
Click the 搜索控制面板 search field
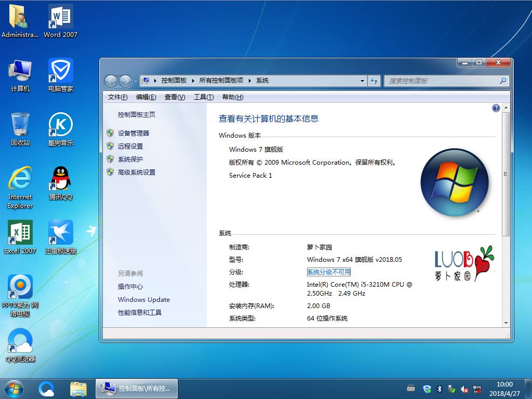[442, 81]
